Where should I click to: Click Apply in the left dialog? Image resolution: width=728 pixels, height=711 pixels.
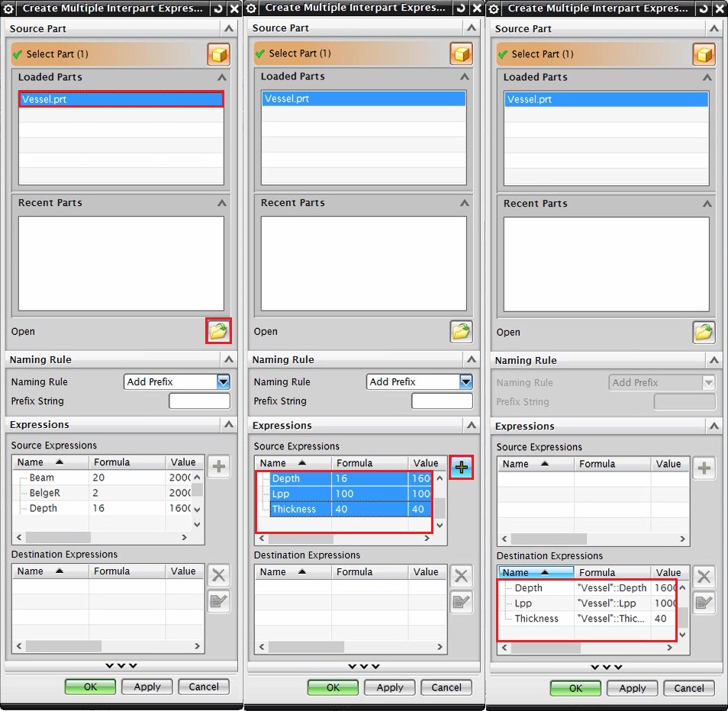(147, 687)
